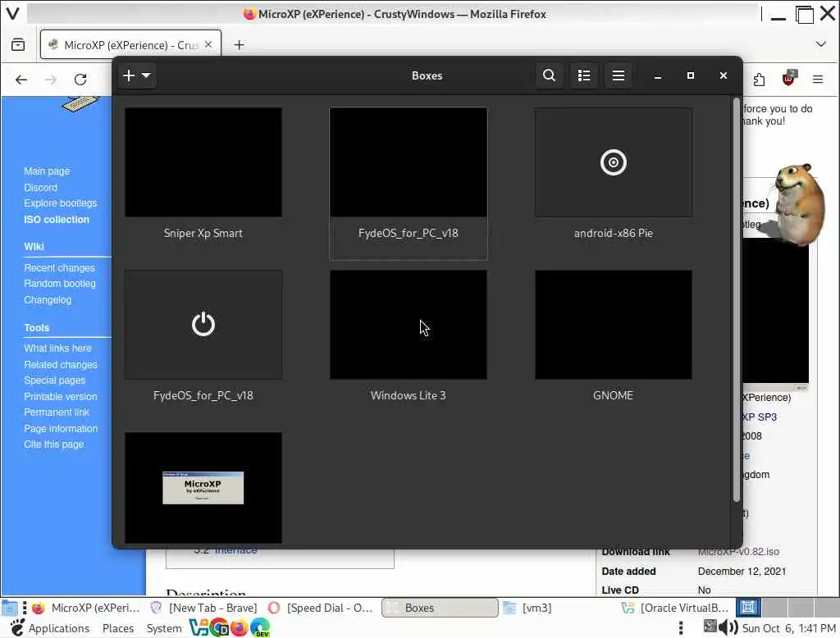
Task: Open the Boxes hamburger menu
Action: (x=619, y=75)
